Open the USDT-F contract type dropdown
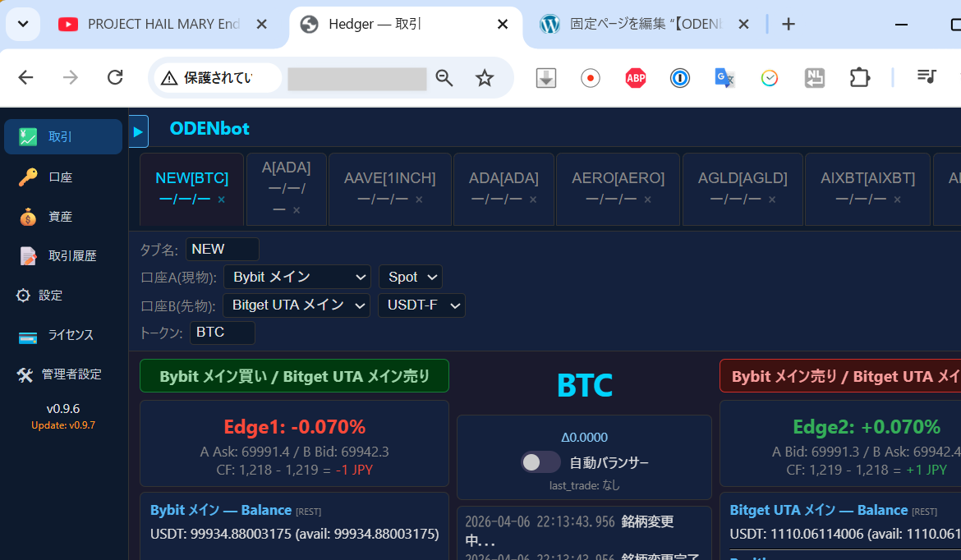Viewport: 961px width, 560px height. pos(421,305)
